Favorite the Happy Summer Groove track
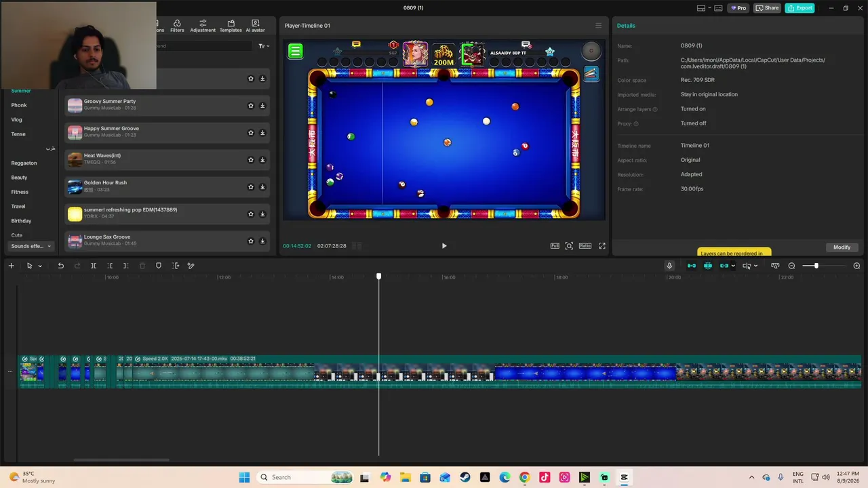This screenshot has width=868, height=488. point(250,133)
